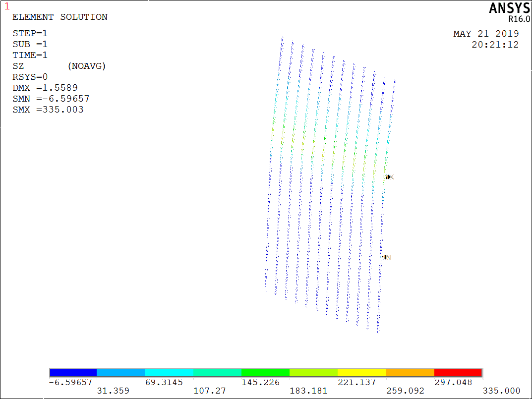Click the legend value 297.048
Image resolution: width=532 pixels, height=399 pixels.
pos(453,382)
